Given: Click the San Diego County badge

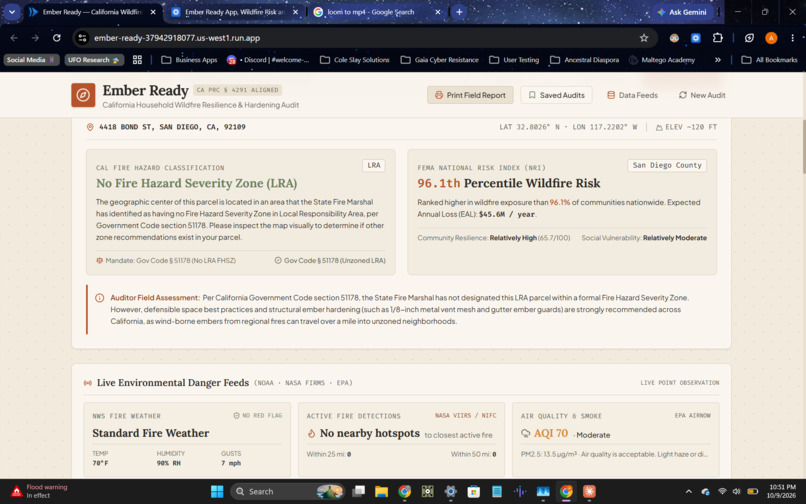Looking at the screenshot, I should click(667, 166).
